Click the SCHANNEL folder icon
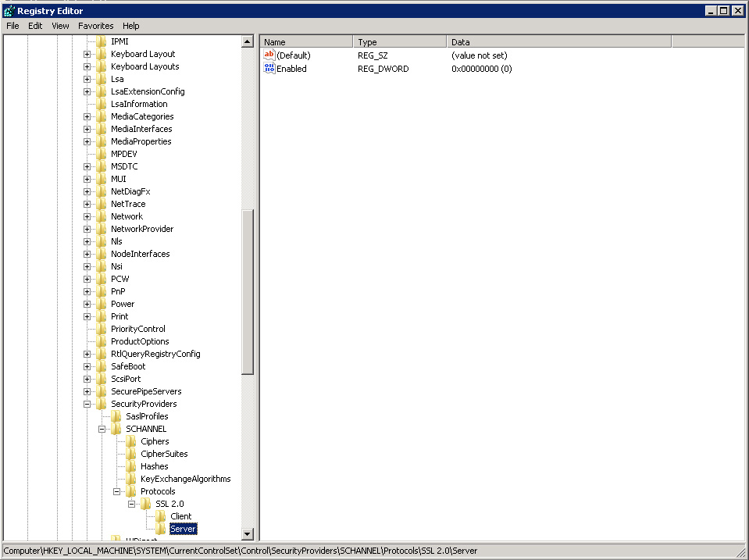Viewport: 749px width, 560px height. click(x=116, y=429)
